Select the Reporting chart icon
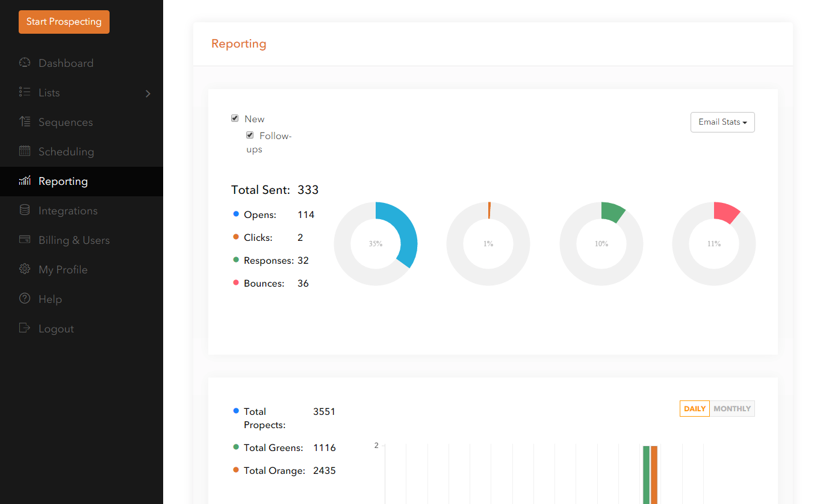The width and height of the screenshot is (820, 504). [25, 181]
